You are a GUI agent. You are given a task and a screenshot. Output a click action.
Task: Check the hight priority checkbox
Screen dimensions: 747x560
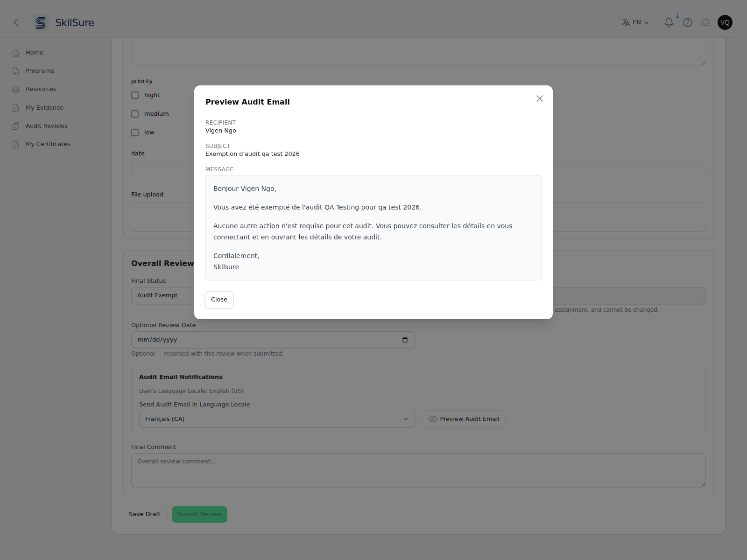pyautogui.click(x=135, y=95)
